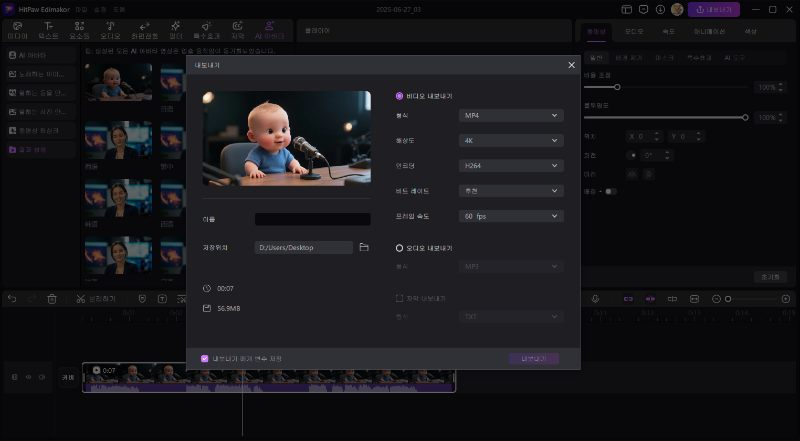Click the microphone record icon above timeline
The image size is (800, 441).
point(596,298)
